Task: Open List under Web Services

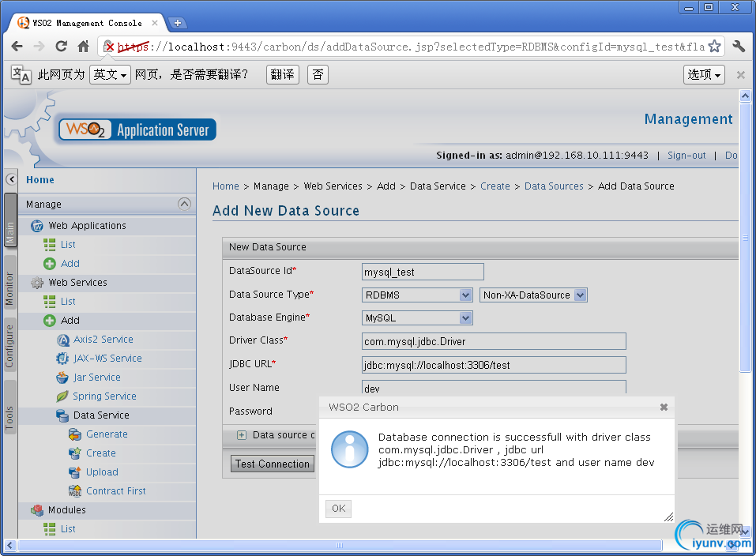Action: [x=68, y=302]
